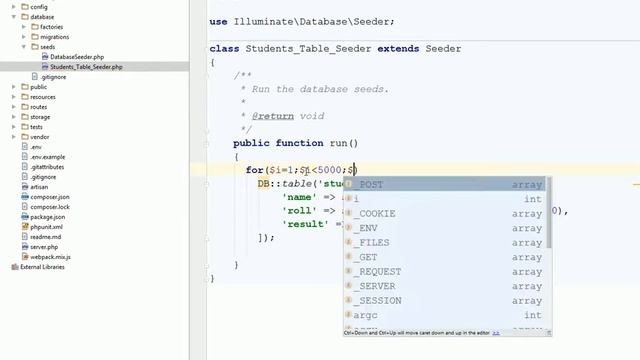Click the package.json file icon
This screenshot has height=360, width=640.
coord(25,217)
